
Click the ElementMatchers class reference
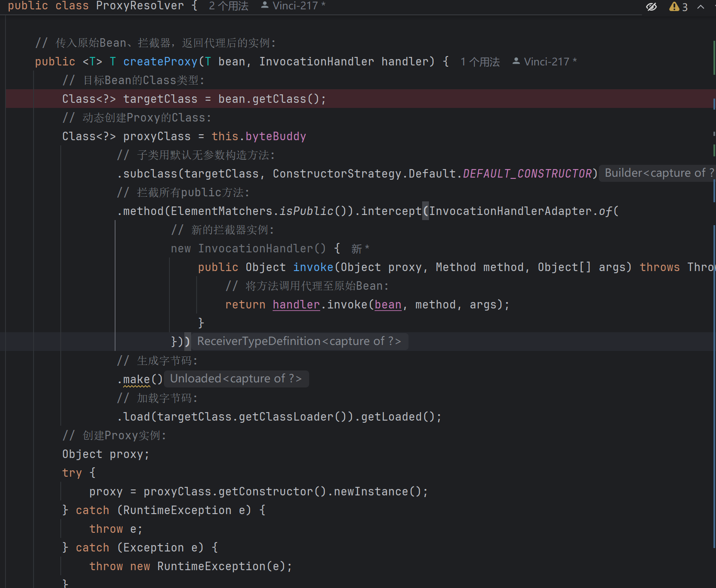pyautogui.click(x=221, y=211)
